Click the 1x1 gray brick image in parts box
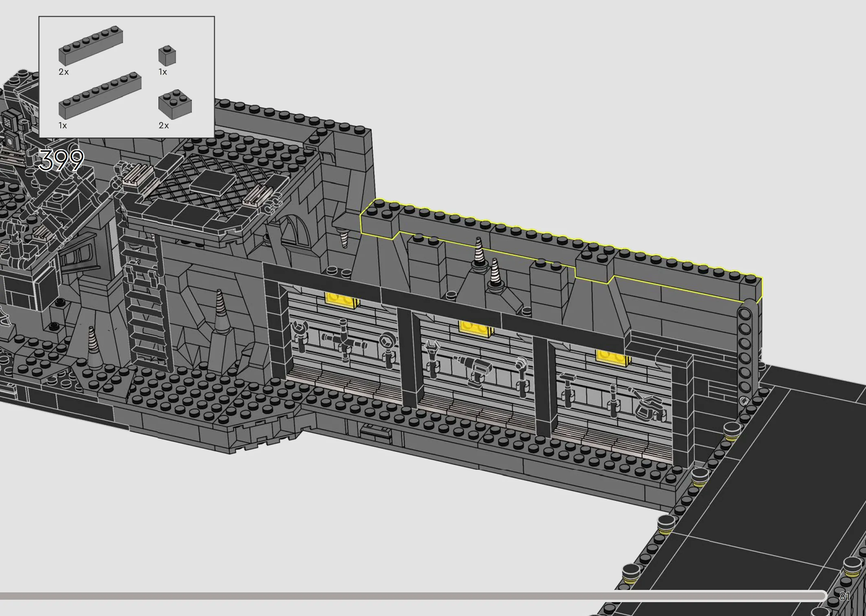This screenshot has width=866, height=616. pyautogui.click(x=167, y=55)
